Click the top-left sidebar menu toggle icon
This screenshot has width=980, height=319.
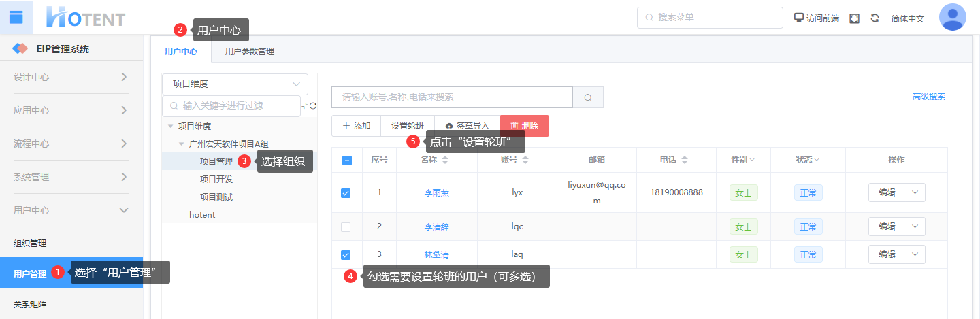16,17
